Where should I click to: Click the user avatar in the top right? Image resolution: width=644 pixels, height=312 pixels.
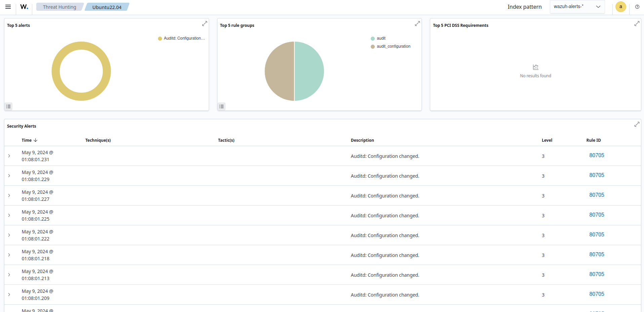click(620, 6)
